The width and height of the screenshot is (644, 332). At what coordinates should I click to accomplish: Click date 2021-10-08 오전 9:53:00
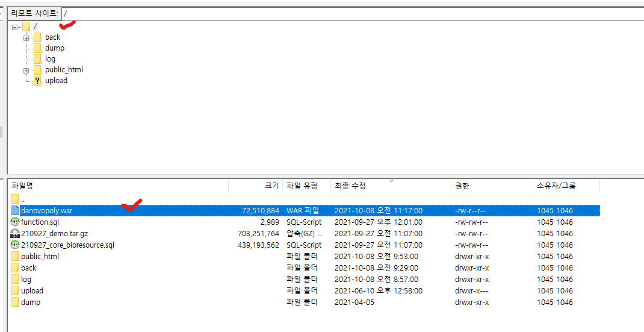tap(376, 256)
